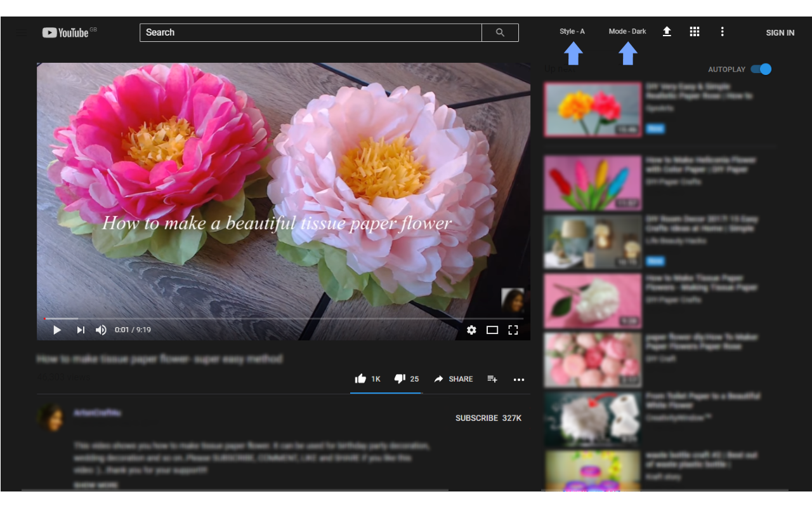Dislike the video
812x508 pixels.
coord(400,378)
